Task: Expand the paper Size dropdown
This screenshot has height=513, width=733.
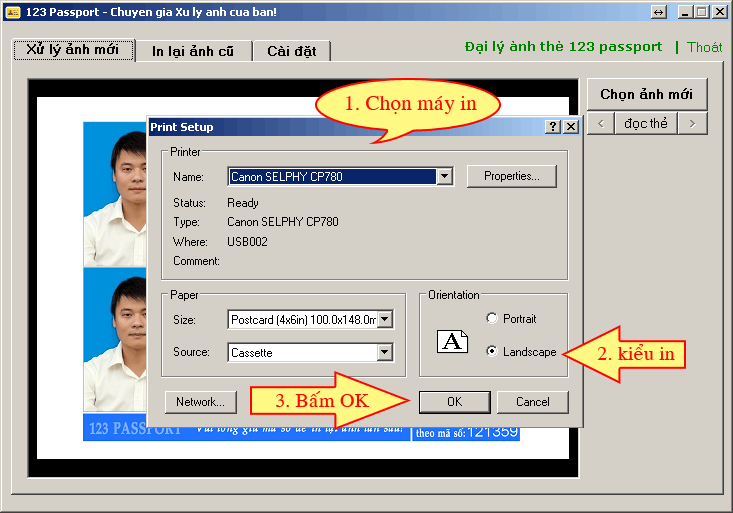Action: tap(385, 320)
